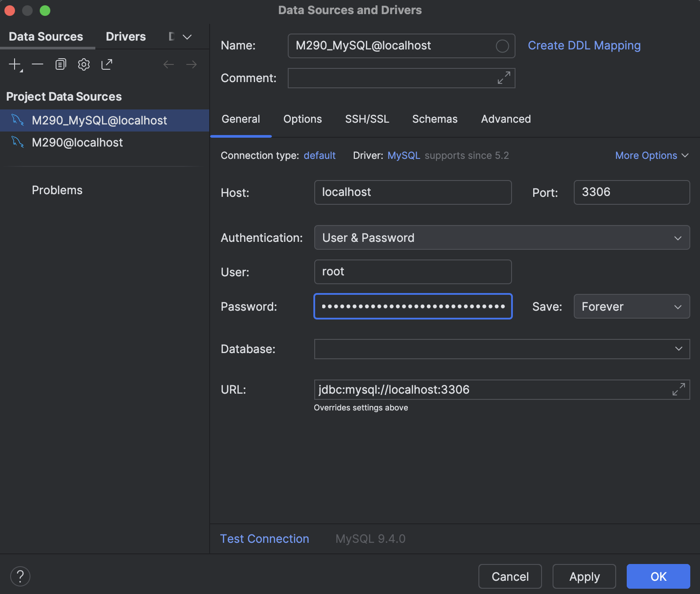Click the User field showing root

(x=413, y=272)
